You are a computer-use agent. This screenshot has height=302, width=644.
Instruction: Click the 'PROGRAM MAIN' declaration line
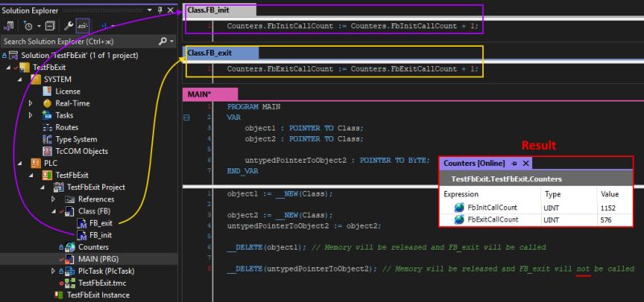(254, 107)
